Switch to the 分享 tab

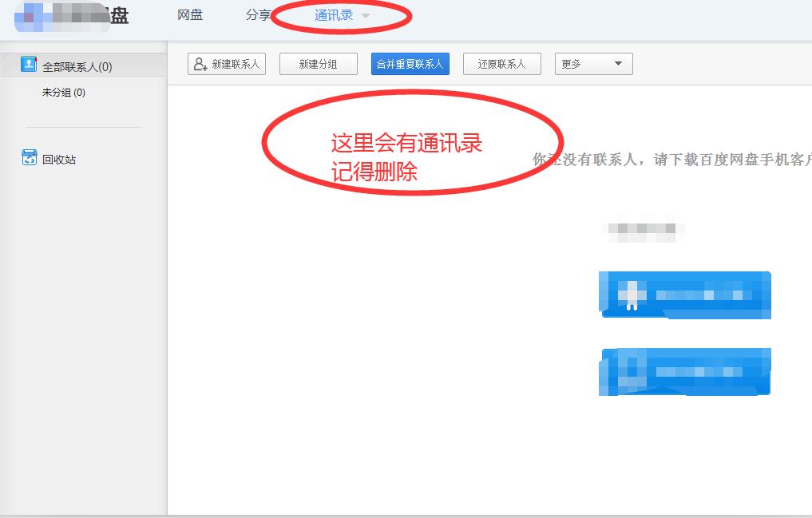click(259, 14)
